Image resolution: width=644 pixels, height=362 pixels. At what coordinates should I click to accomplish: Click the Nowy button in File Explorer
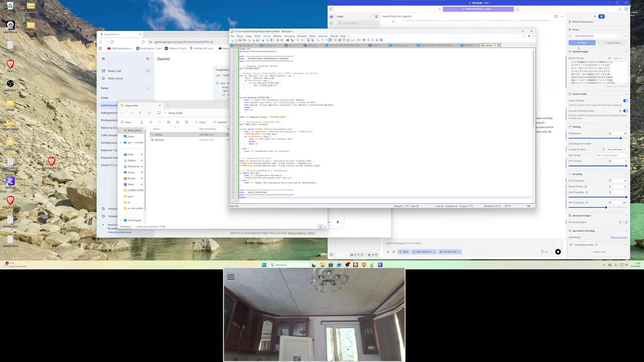tap(128, 122)
